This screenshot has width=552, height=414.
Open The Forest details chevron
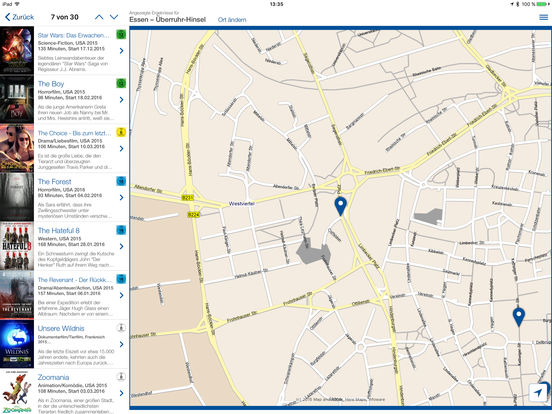121,197
